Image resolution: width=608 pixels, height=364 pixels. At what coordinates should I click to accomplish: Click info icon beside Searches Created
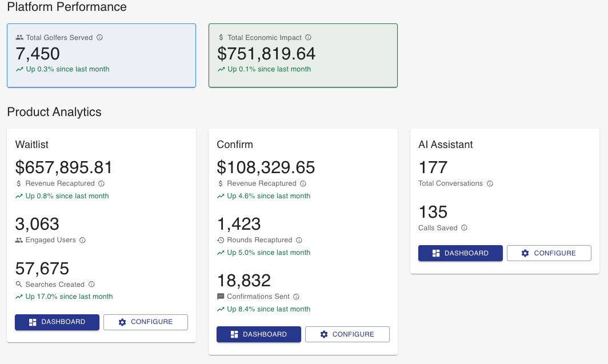pos(91,285)
